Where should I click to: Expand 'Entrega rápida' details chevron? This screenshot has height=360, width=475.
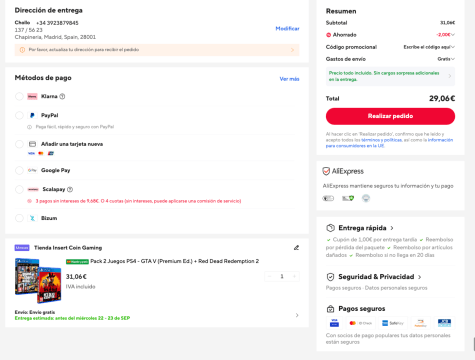tap(392, 228)
